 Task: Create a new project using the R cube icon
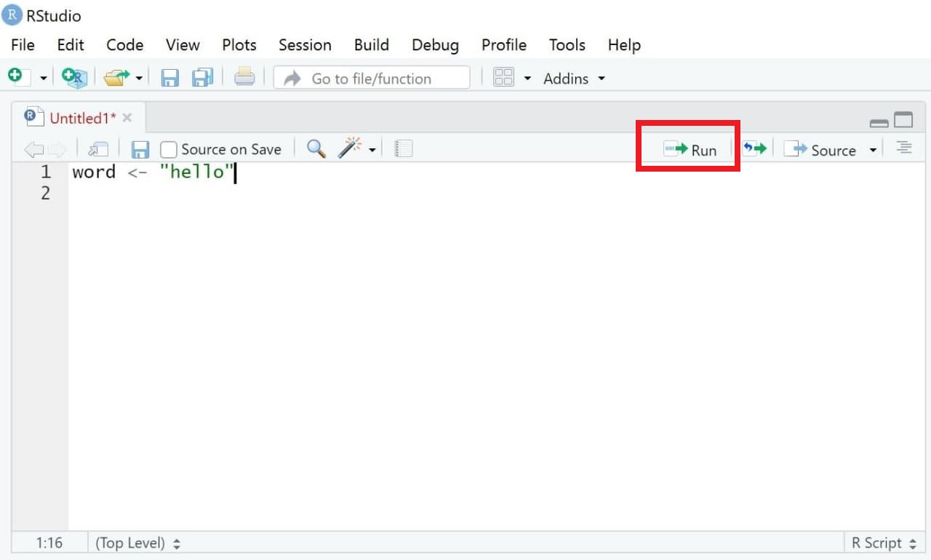tap(75, 78)
